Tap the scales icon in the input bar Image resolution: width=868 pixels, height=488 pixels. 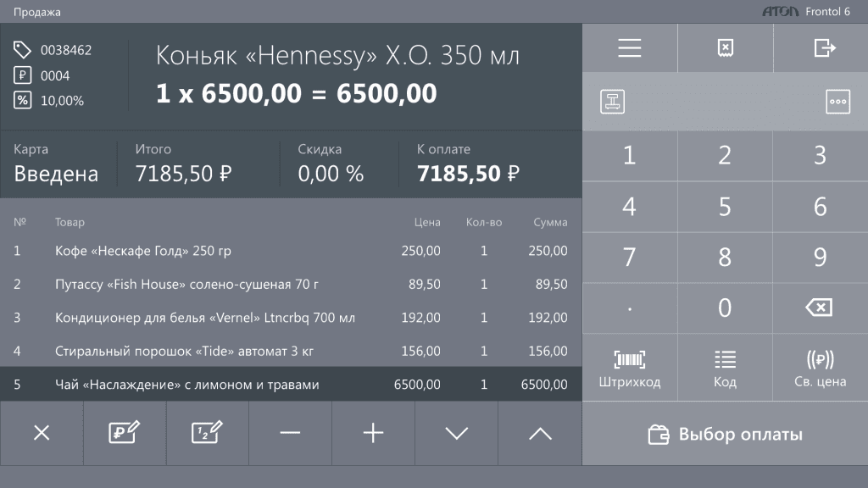(x=612, y=102)
